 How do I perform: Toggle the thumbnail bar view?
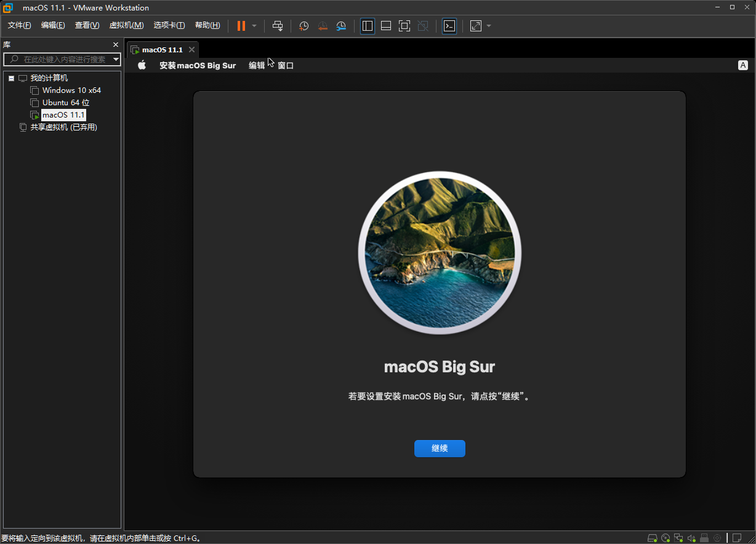(386, 26)
